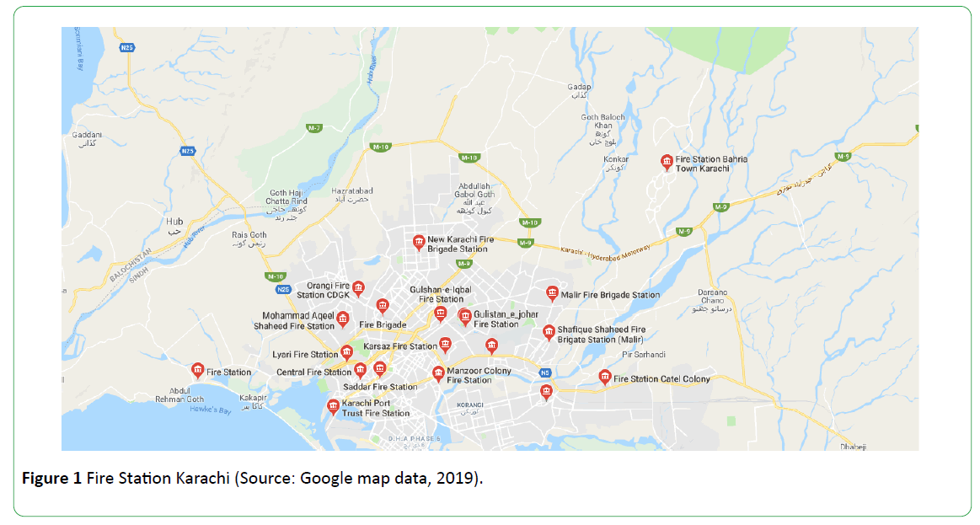The image size is (980, 525).
Task: Select the Fire Station Catel Colony pin
Action: click(605, 376)
